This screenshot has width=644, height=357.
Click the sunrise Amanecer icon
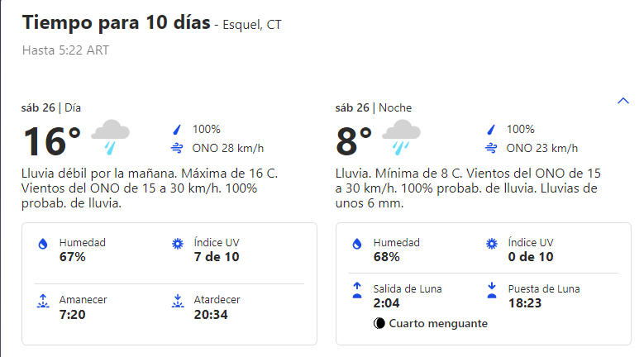click(43, 301)
